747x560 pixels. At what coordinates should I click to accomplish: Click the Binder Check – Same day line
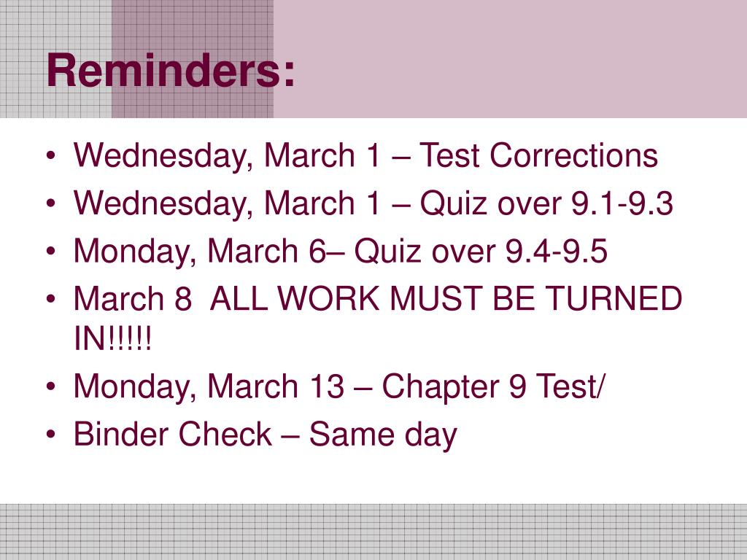pyautogui.click(x=266, y=435)
